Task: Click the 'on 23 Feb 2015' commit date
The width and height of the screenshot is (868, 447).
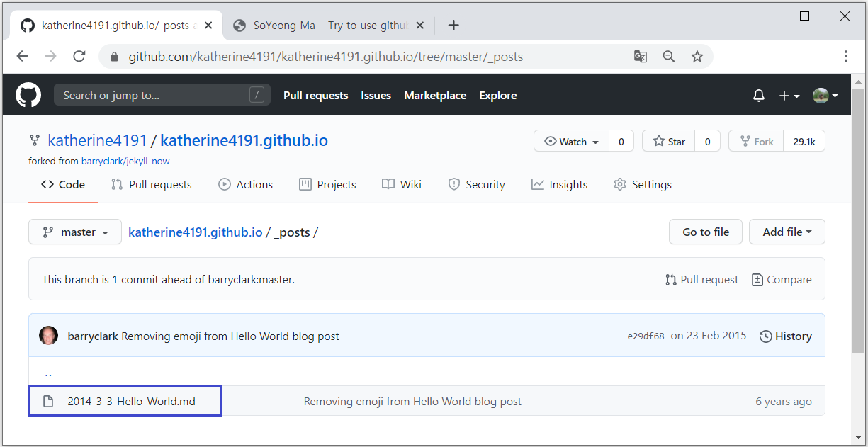Action: point(709,336)
